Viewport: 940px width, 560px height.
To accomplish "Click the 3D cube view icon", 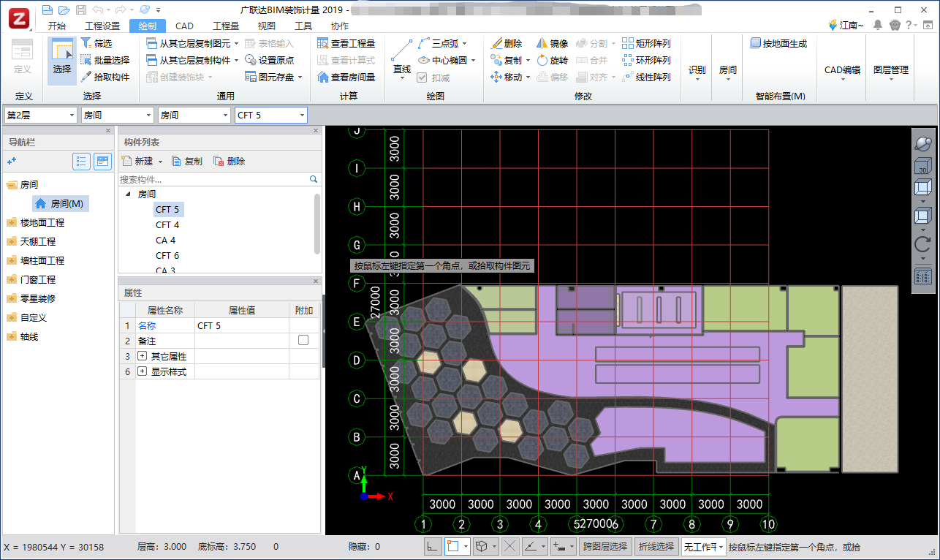I will 922,167.
